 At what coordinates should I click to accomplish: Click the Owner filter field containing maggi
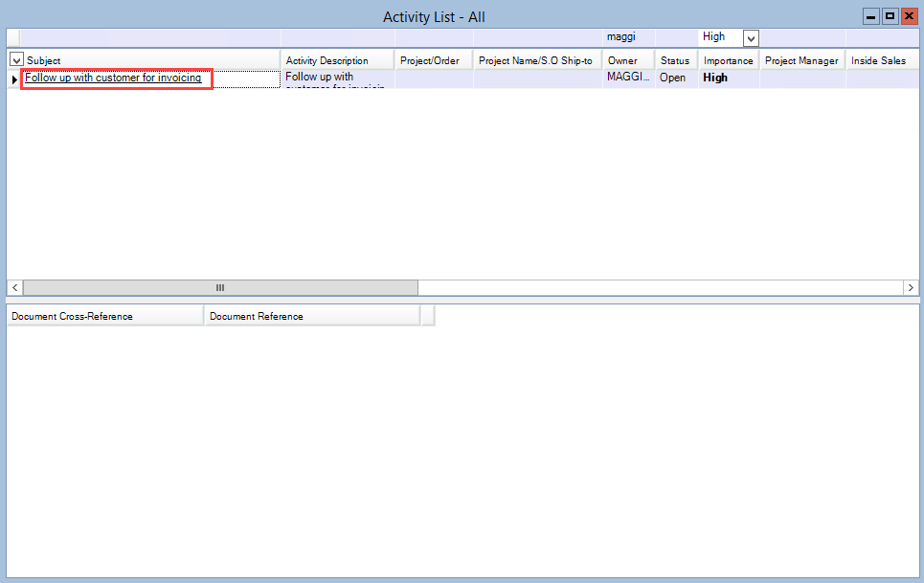pos(627,37)
